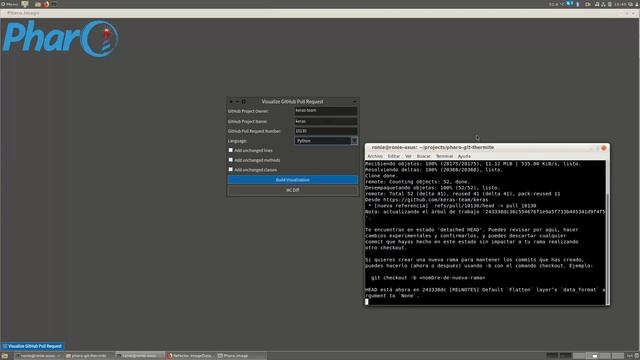Maximize the Visualize GitHub Pull Request dialog
Image resolution: width=640 pixels, height=360 pixels.
click(x=244, y=102)
